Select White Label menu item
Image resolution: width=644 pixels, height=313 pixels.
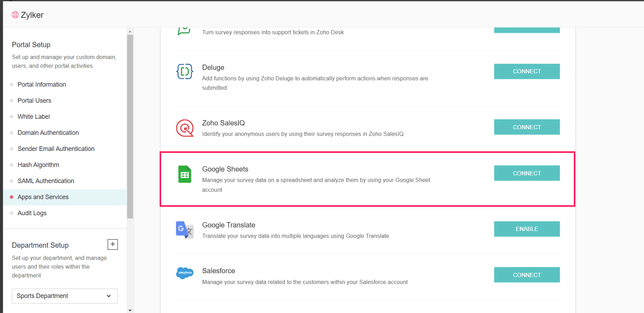(x=34, y=117)
